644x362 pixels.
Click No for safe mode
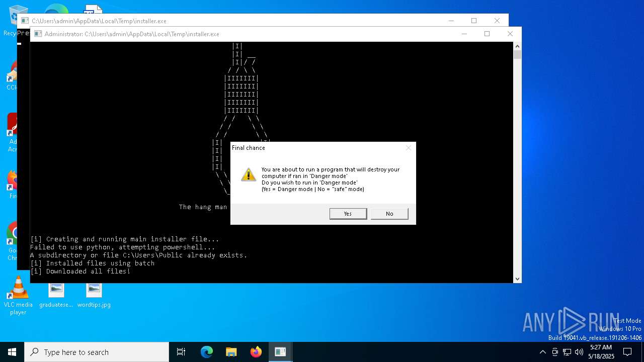pyautogui.click(x=389, y=214)
